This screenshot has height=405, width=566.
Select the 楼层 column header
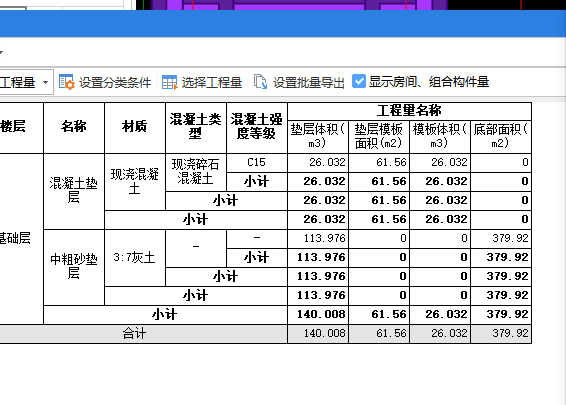21,128
